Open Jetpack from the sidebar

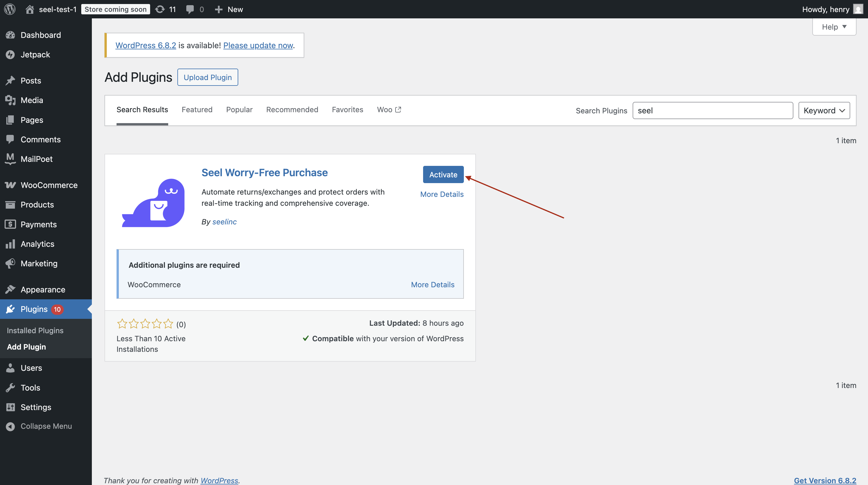tap(35, 55)
